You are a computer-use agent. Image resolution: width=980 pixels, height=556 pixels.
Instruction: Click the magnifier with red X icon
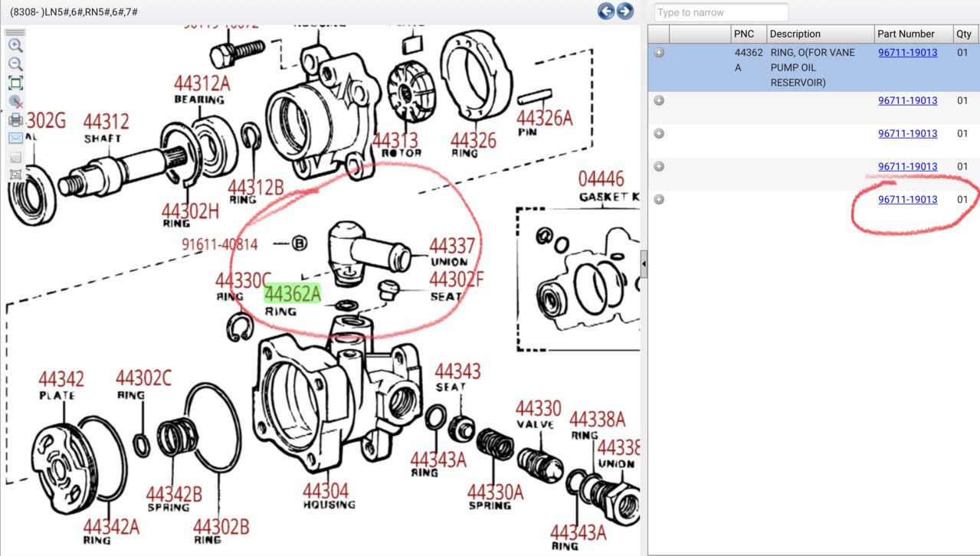(15, 101)
